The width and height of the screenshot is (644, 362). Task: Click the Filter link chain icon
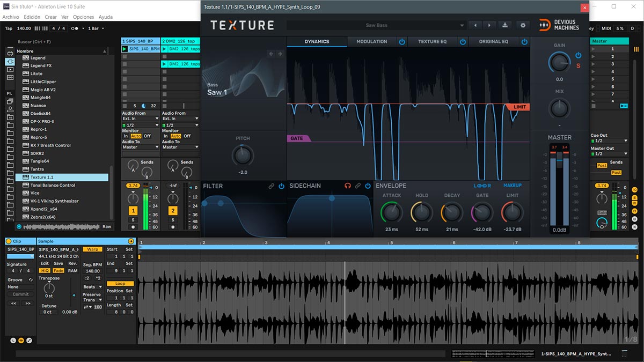(272, 186)
